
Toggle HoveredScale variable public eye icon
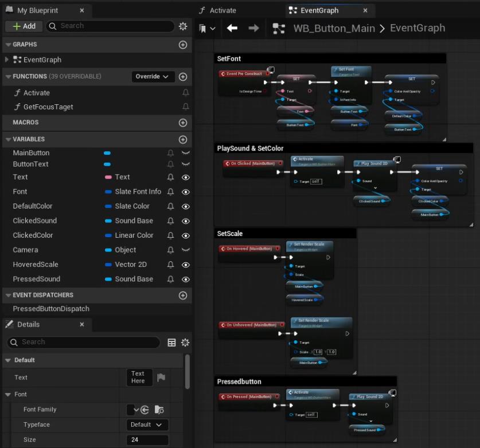click(185, 265)
